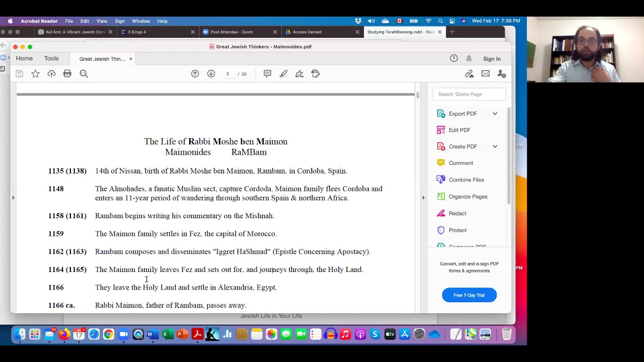Screen dimensions: 644x362
Task: Open Zoom app in the Dock
Action: tap(124, 334)
